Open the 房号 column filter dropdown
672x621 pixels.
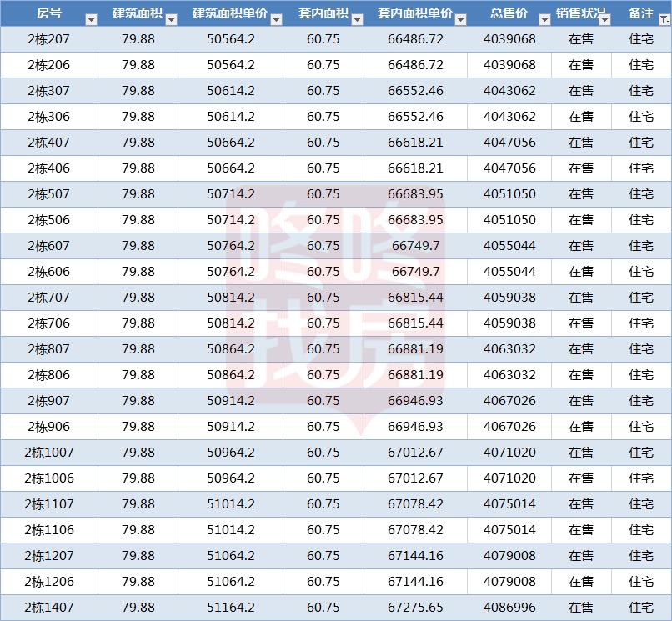[90, 19]
